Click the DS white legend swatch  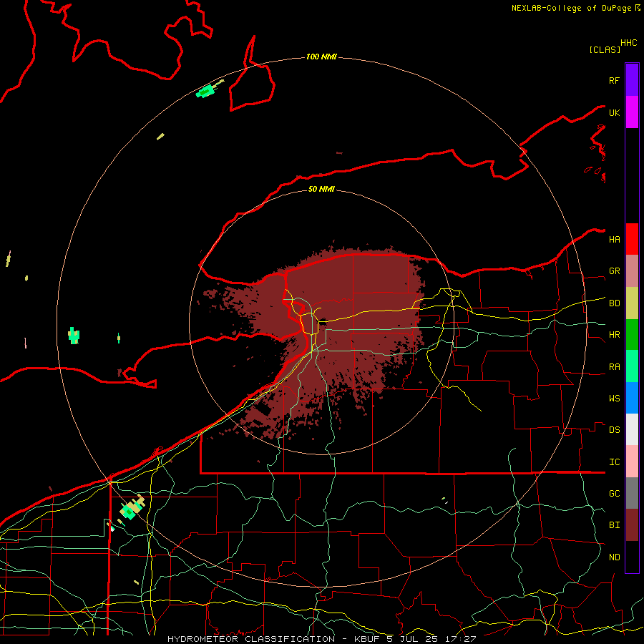(632, 429)
